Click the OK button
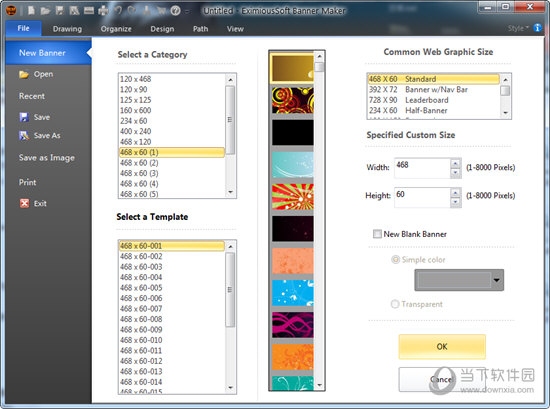Screen dimensions: 550x409 coord(442,347)
